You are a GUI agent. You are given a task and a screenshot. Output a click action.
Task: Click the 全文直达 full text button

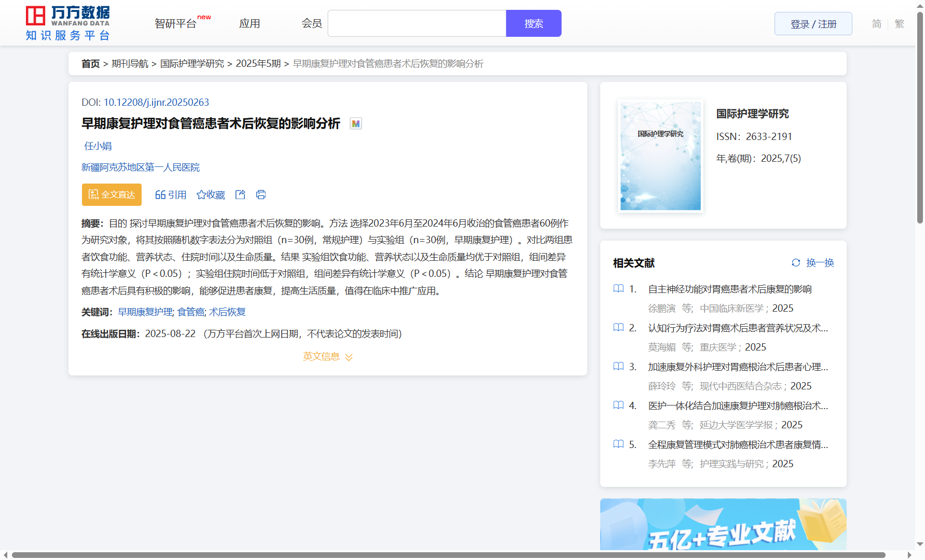click(112, 194)
